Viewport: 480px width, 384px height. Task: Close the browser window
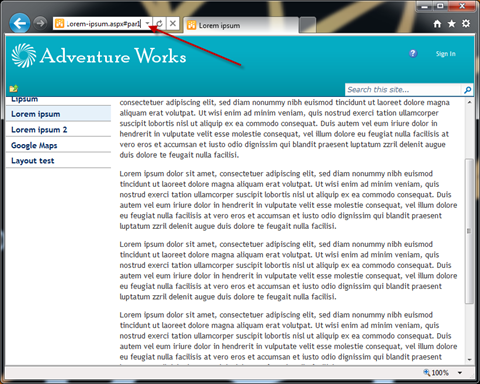[x=462, y=6]
